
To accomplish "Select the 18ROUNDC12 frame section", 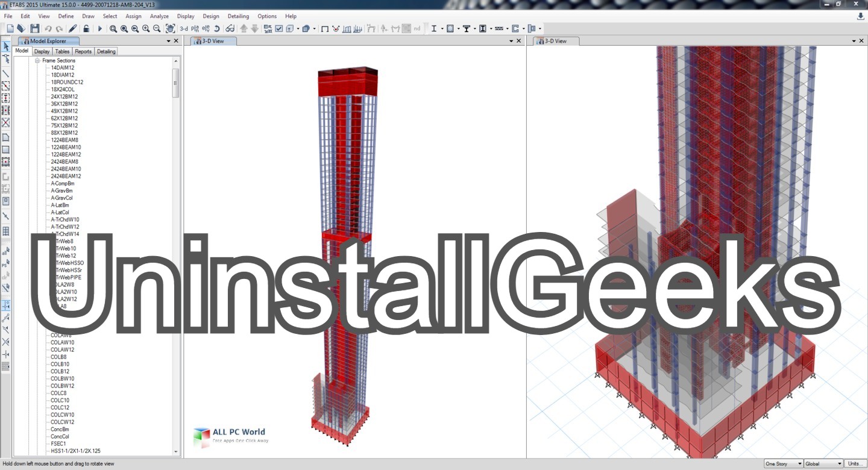I will tap(67, 82).
